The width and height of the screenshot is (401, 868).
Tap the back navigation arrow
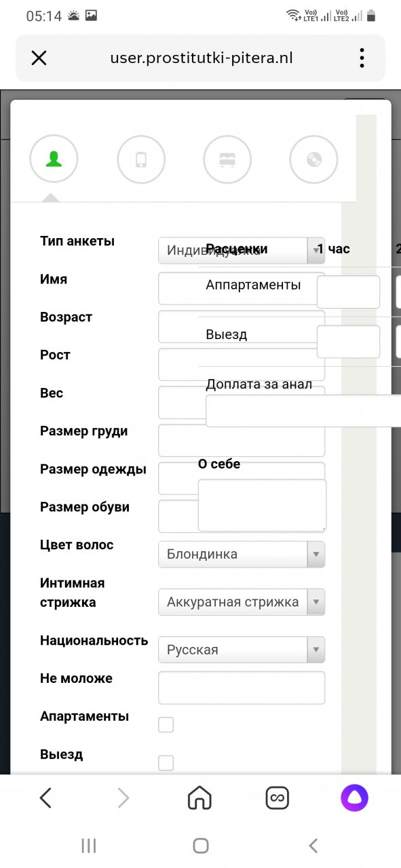[45, 798]
